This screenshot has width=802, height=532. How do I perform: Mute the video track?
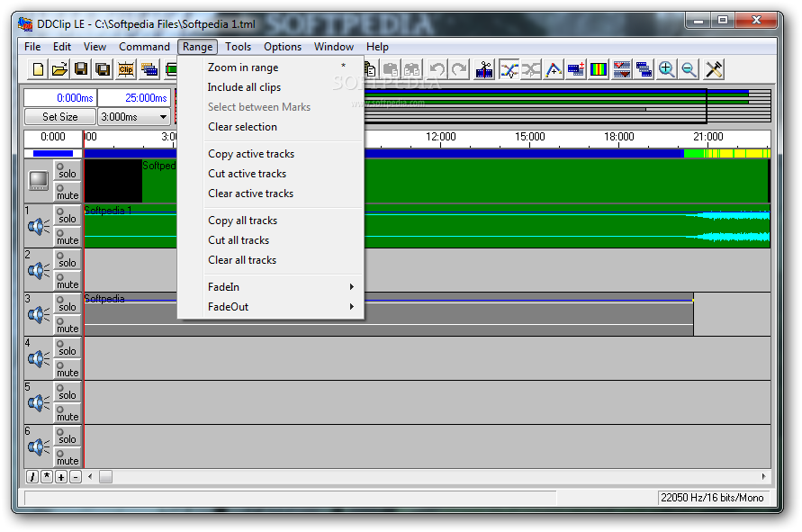click(67, 192)
